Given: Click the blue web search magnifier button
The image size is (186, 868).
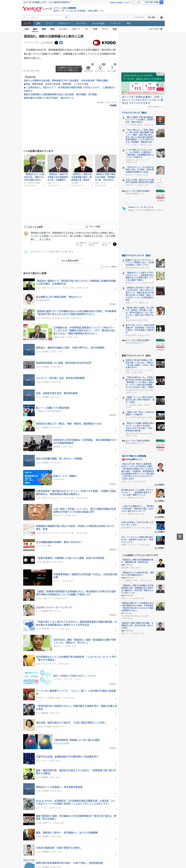Looking at the screenshot, I should pos(161,2).
